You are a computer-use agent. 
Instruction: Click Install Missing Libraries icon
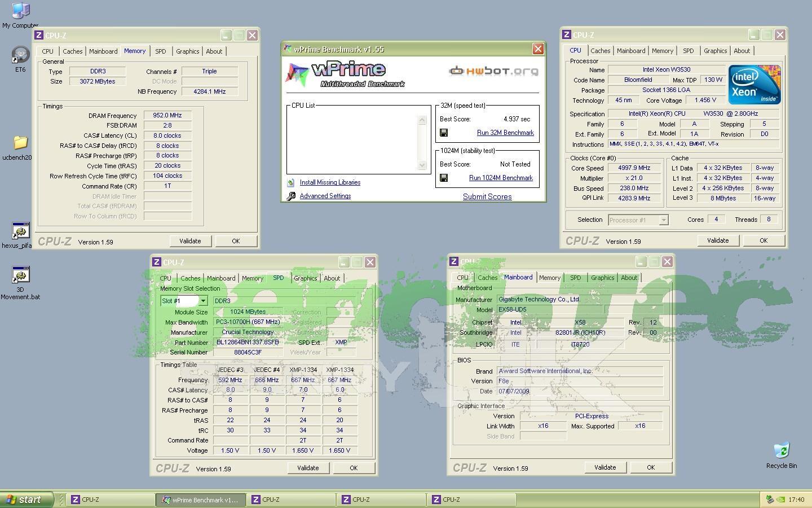291,182
